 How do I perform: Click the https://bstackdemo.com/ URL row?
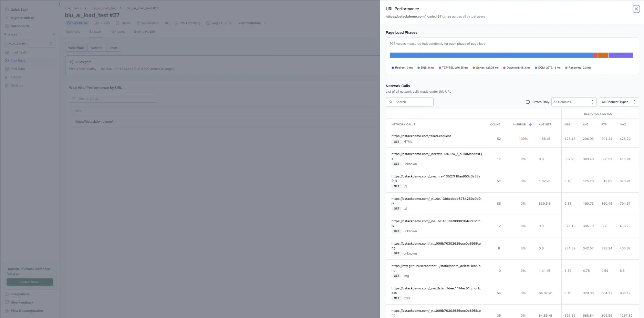coord(224,122)
